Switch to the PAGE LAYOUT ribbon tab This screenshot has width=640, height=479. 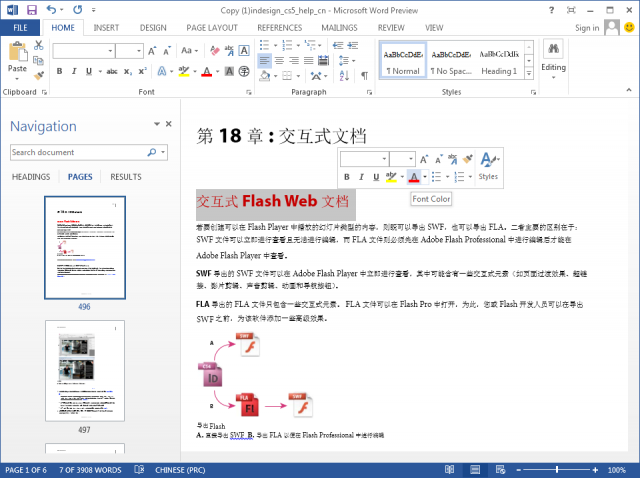coord(210,28)
